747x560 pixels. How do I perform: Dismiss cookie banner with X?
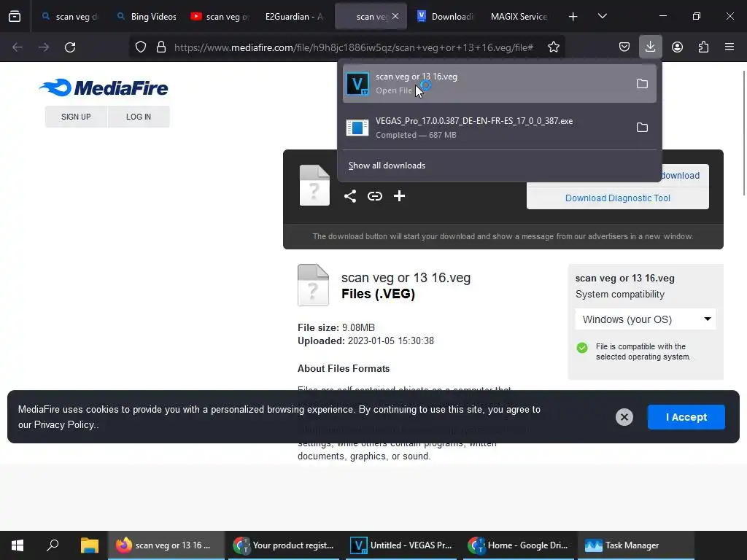tap(624, 417)
